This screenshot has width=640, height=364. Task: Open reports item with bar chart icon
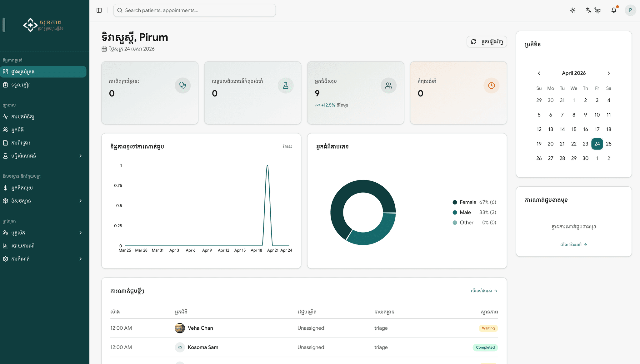(43, 246)
